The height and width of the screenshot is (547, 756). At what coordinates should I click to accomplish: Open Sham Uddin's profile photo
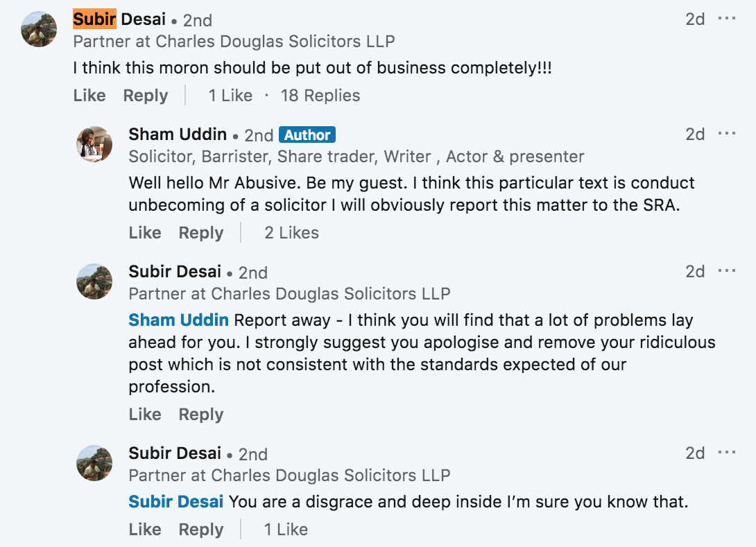coord(94,144)
